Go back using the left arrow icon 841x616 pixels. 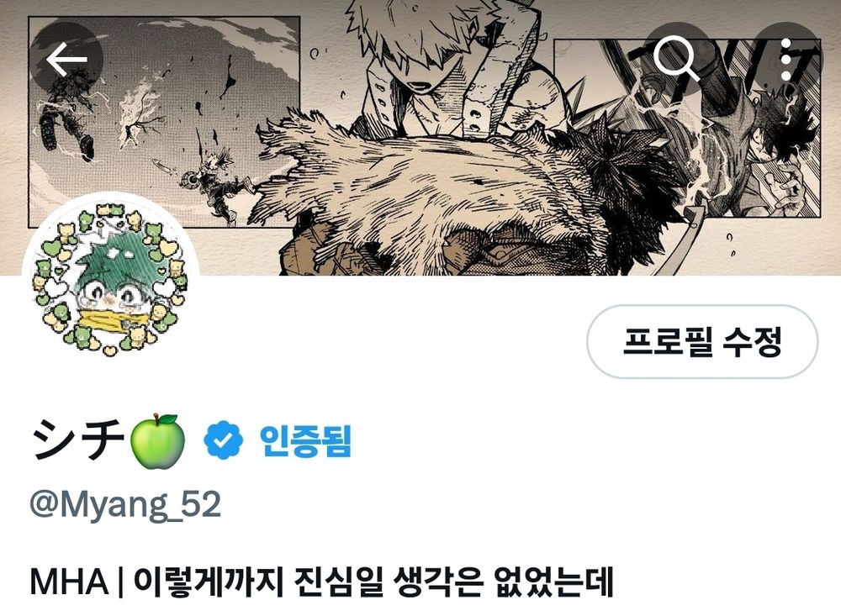click(66, 59)
